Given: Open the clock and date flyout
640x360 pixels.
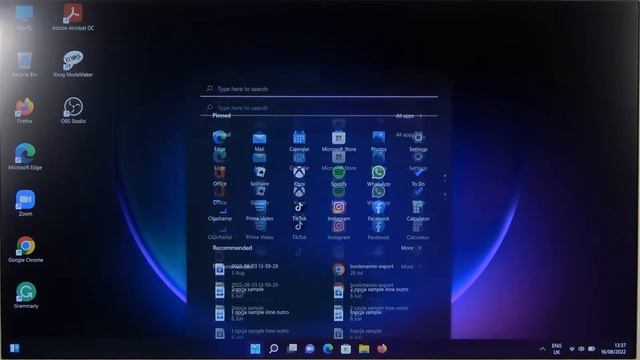Looking at the screenshot, I should [613, 349].
